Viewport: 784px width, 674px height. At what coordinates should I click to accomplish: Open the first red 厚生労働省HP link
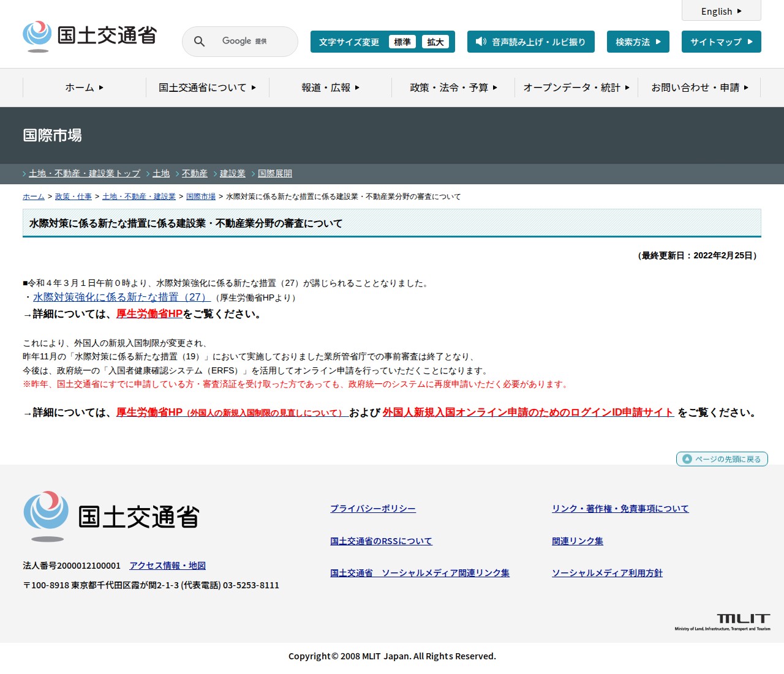(x=149, y=313)
